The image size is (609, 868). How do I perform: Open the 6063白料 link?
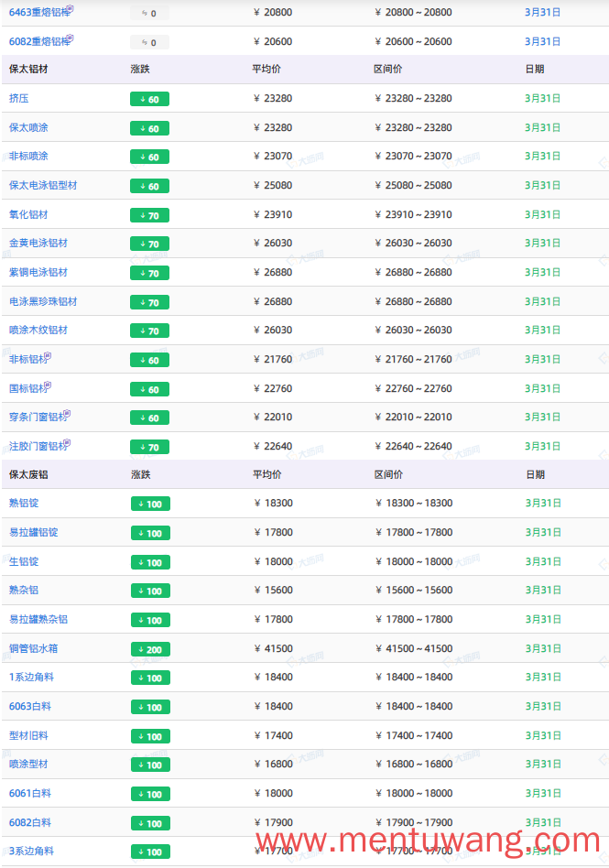pyautogui.click(x=30, y=706)
